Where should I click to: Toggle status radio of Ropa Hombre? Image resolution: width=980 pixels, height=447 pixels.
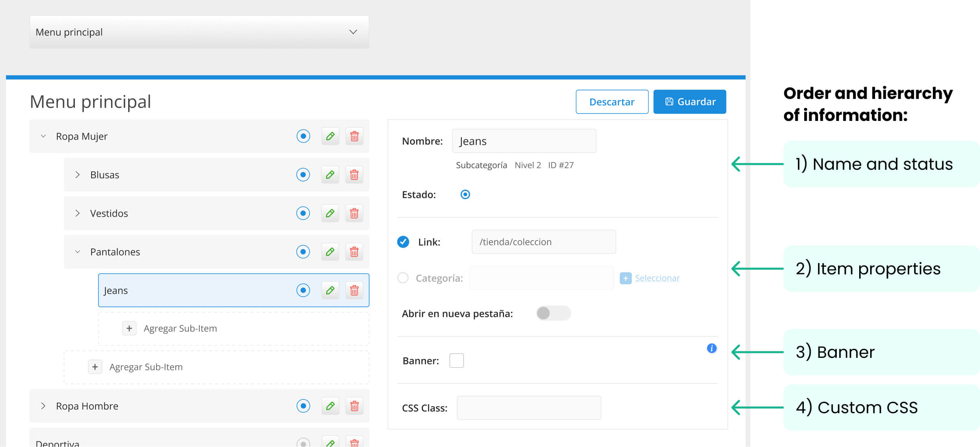coord(303,406)
